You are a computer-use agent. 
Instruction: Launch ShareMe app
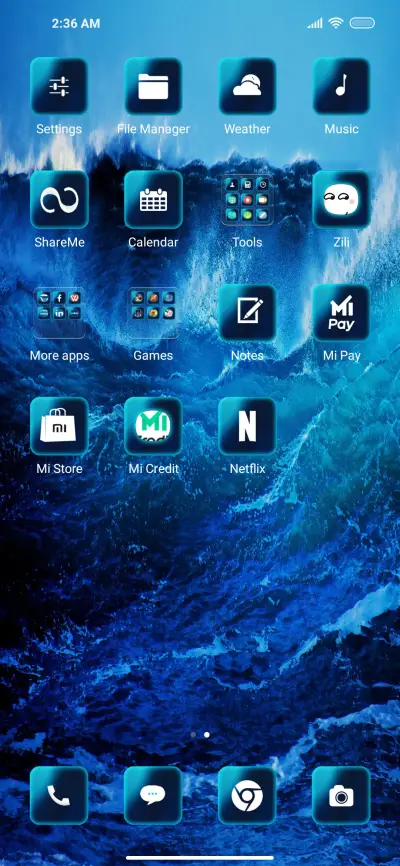point(59,199)
